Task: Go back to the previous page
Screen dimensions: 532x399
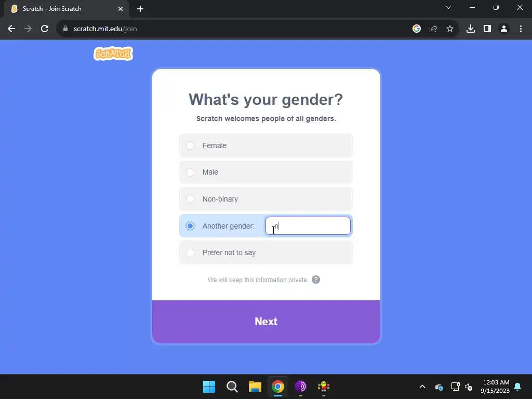Action: [x=11, y=29]
